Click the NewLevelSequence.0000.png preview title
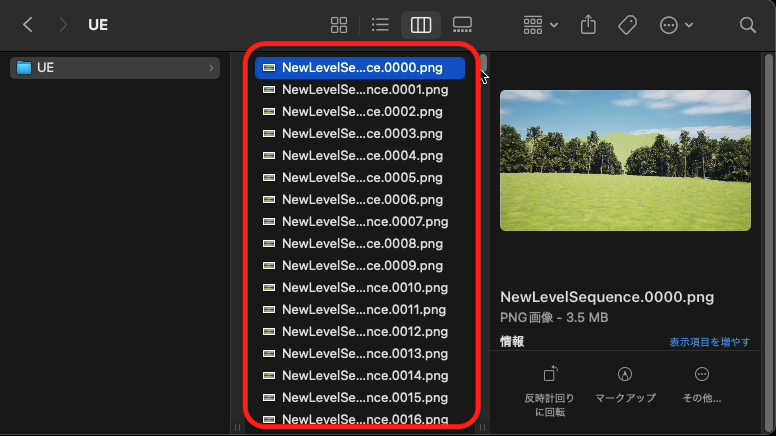 (607, 297)
